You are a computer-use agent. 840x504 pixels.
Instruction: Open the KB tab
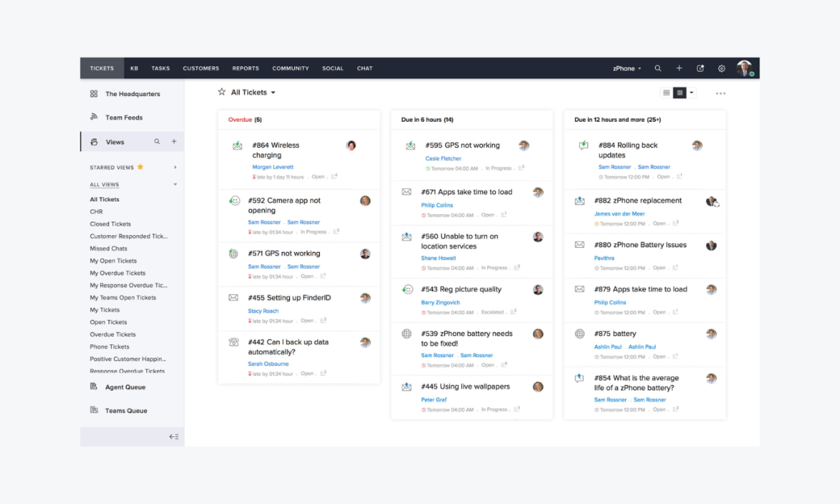coord(134,69)
